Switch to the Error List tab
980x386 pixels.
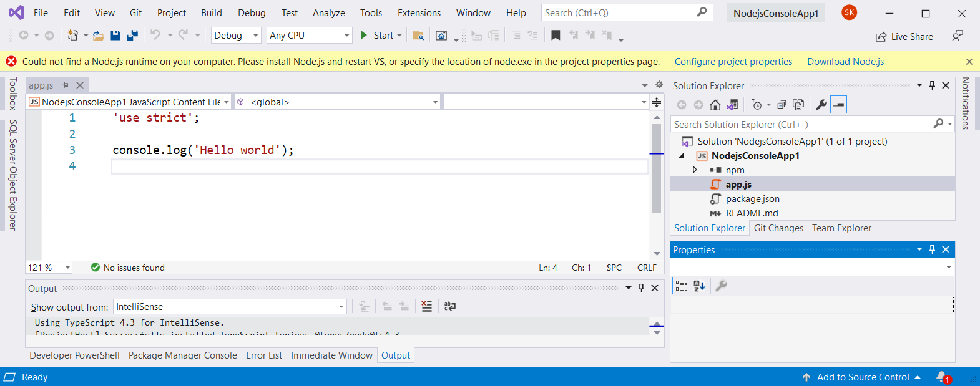[x=264, y=355]
